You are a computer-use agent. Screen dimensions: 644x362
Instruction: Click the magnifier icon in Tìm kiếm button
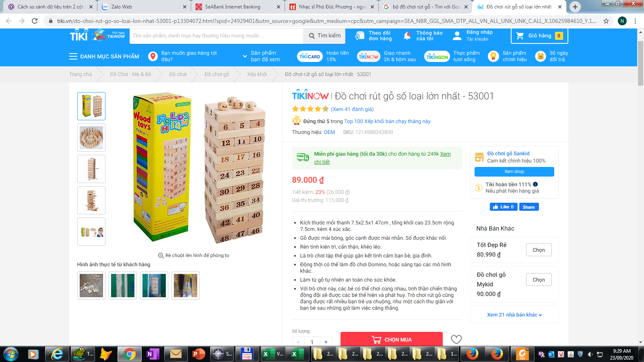[312, 36]
